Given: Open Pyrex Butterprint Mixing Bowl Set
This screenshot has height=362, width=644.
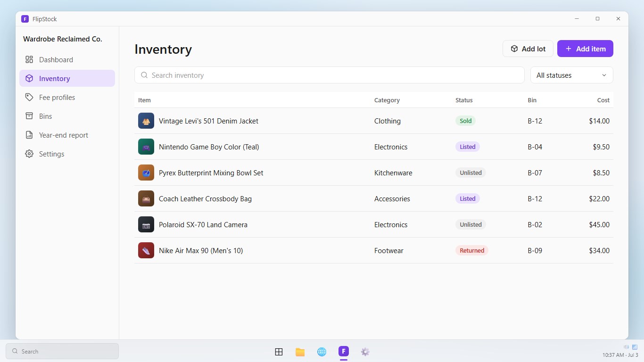Looking at the screenshot, I should (x=373, y=173).
